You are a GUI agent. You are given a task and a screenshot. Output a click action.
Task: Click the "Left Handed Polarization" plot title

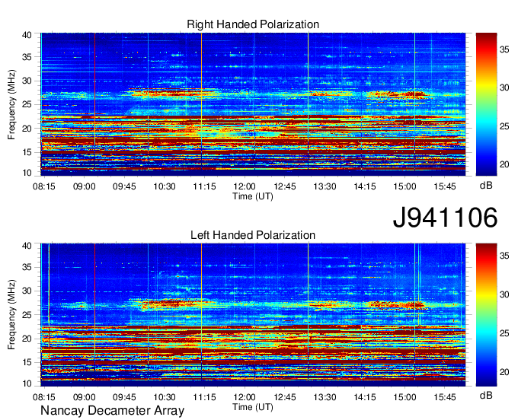(x=253, y=235)
